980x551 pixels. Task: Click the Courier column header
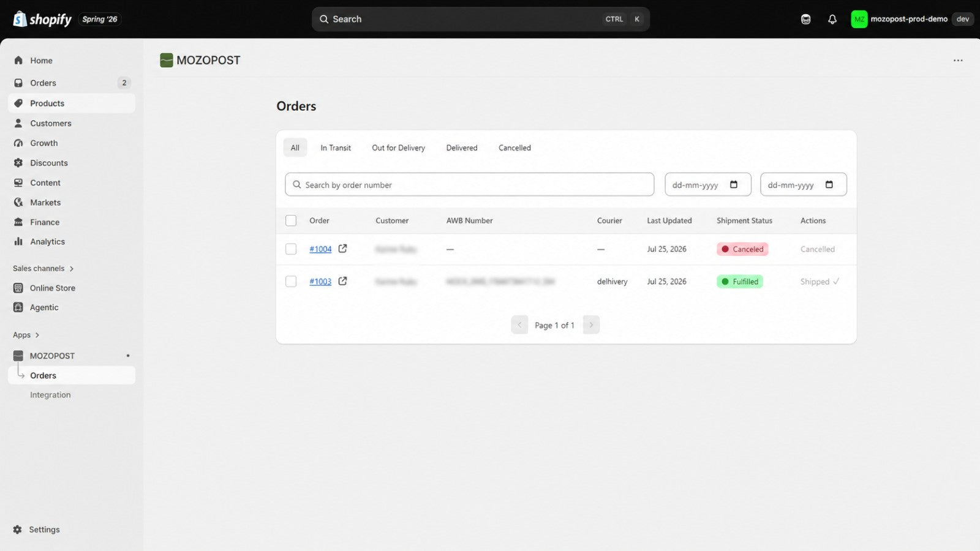pyautogui.click(x=609, y=220)
